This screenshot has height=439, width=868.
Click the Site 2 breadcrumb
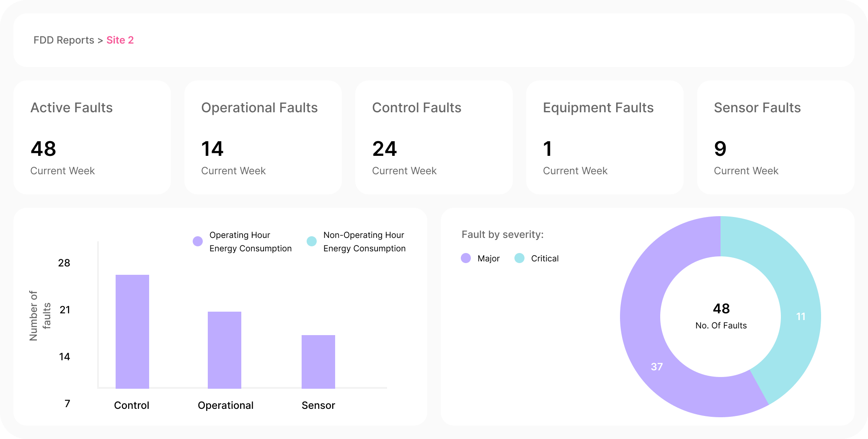pos(120,40)
